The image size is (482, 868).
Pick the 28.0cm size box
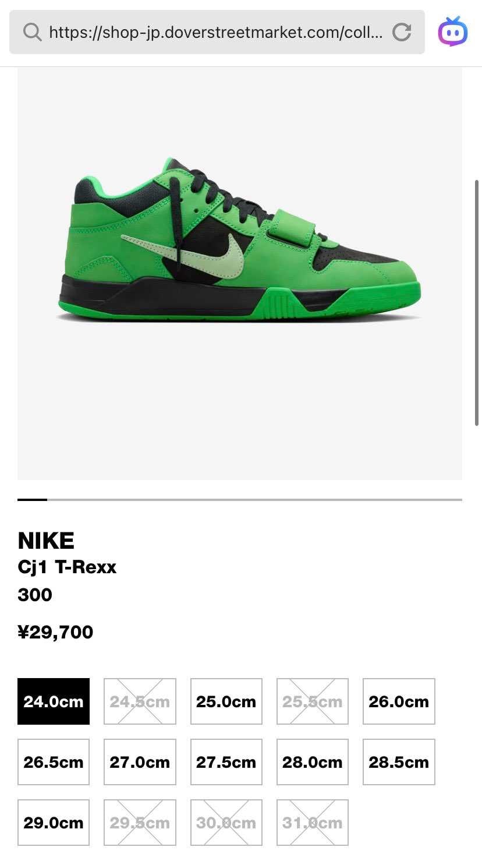click(313, 762)
